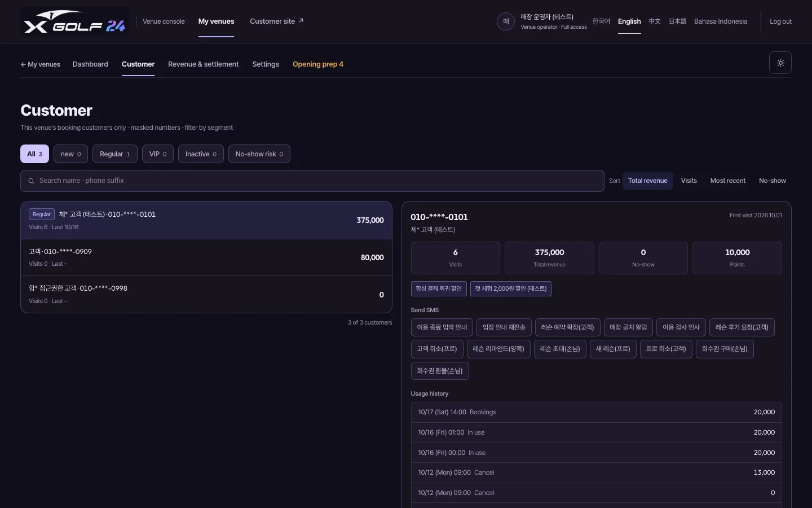Viewport: 812px width, 508px height.
Task: Open 10/17 (Sat) 14:00 Bookings history row
Action: click(597, 413)
